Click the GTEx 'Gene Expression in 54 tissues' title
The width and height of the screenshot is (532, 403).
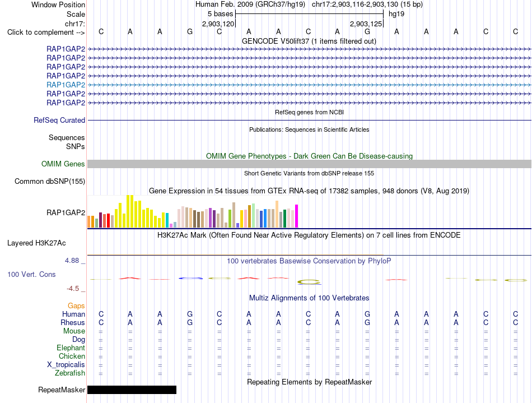pos(309,191)
